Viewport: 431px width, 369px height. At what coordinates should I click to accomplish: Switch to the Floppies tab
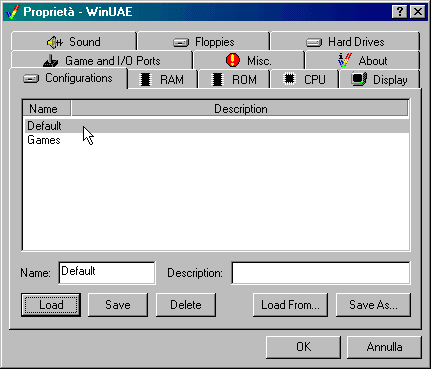pos(203,42)
